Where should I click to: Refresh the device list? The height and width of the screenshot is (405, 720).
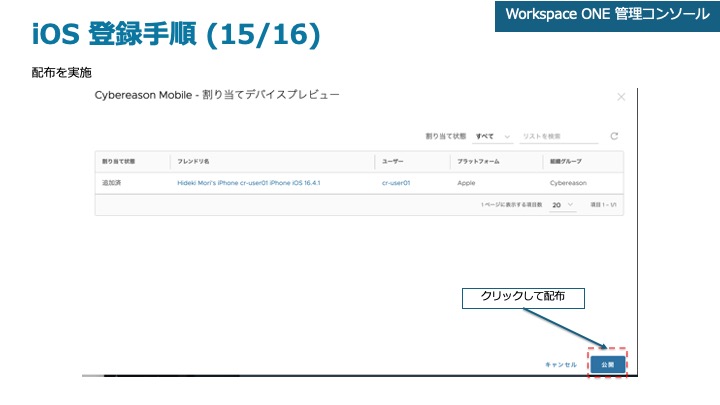[x=614, y=136]
